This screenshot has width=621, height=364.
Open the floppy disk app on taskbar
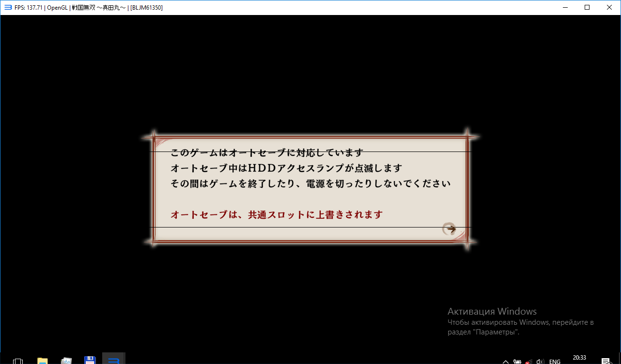tap(90, 361)
